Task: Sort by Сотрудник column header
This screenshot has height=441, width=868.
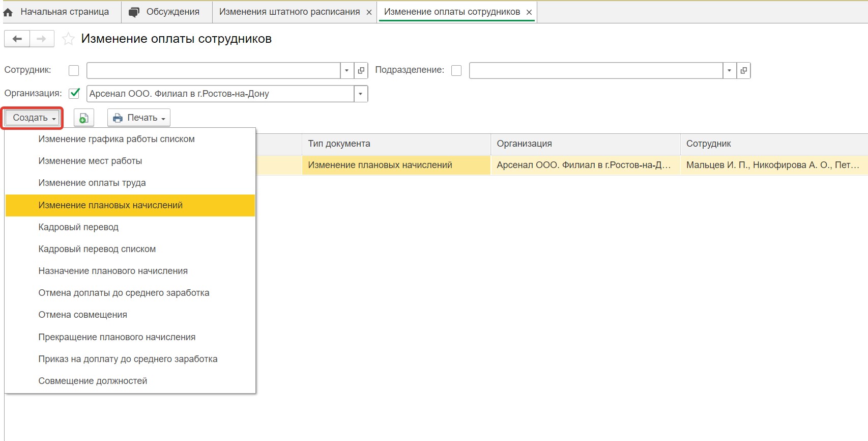Action: pos(774,144)
